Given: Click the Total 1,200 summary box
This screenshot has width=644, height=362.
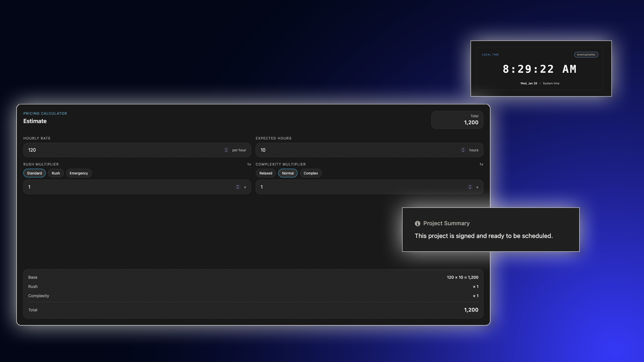Looking at the screenshot, I should pyautogui.click(x=457, y=120).
